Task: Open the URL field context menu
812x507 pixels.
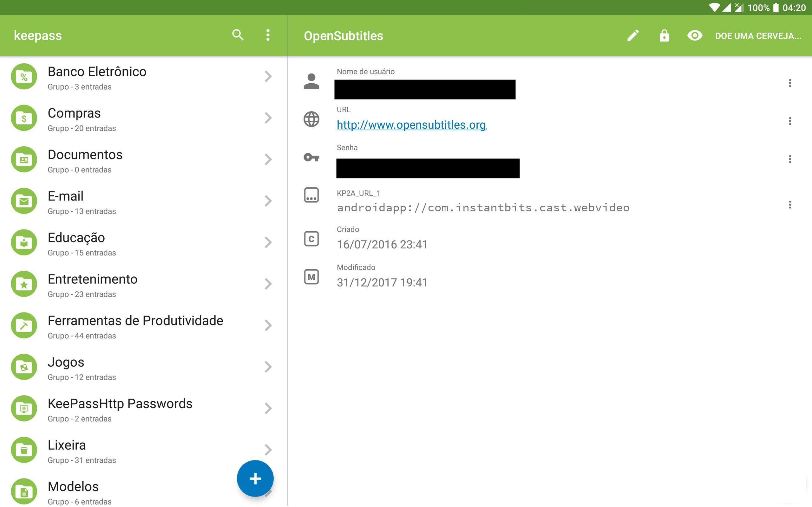Action: 790,121
